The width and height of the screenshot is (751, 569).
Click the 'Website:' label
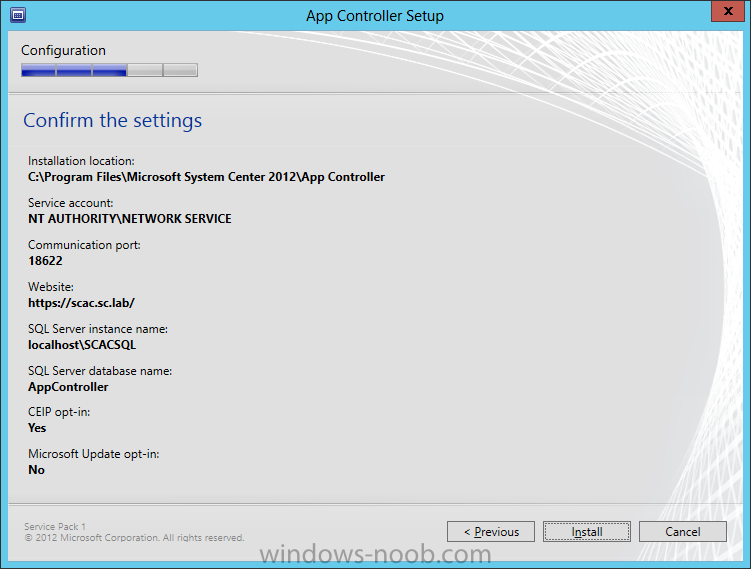51,287
